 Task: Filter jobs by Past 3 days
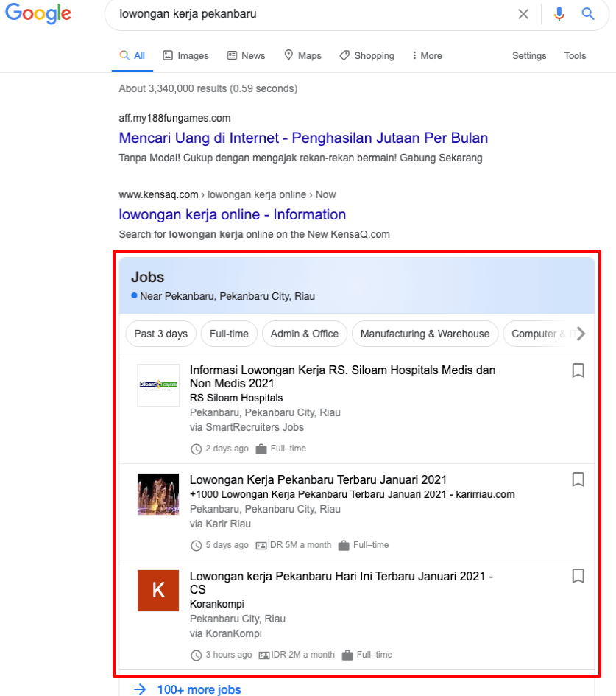(160, 334)
